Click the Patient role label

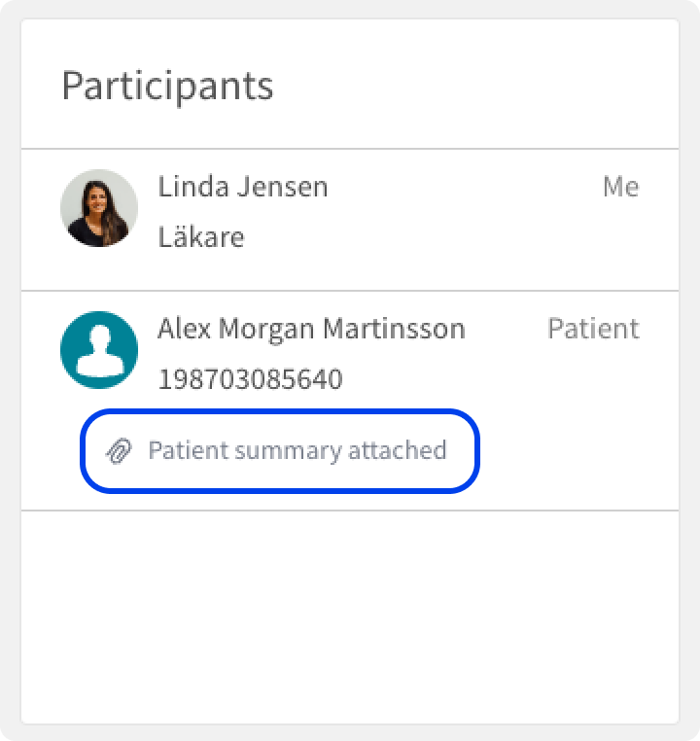coord(594,329)
